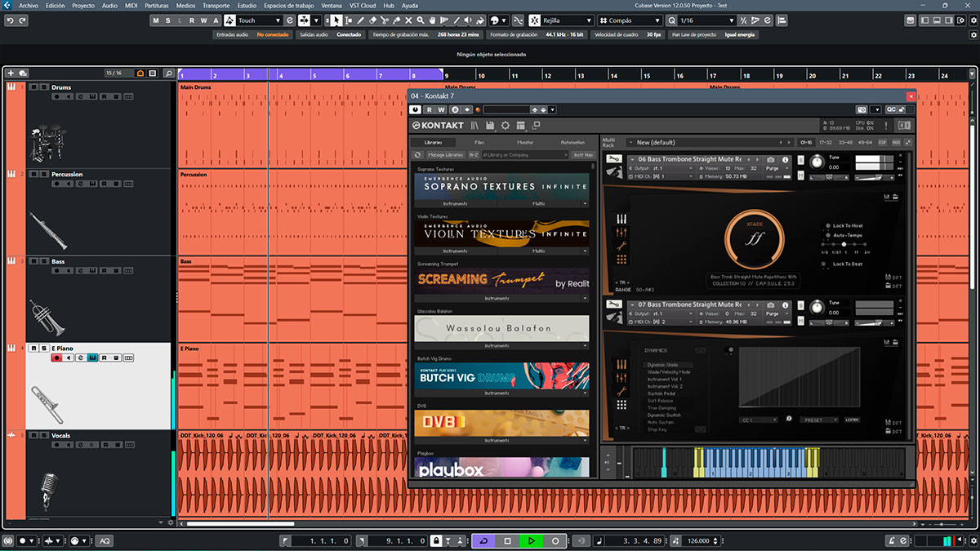
Task: Start playback with green Play button
Action: 531,540
